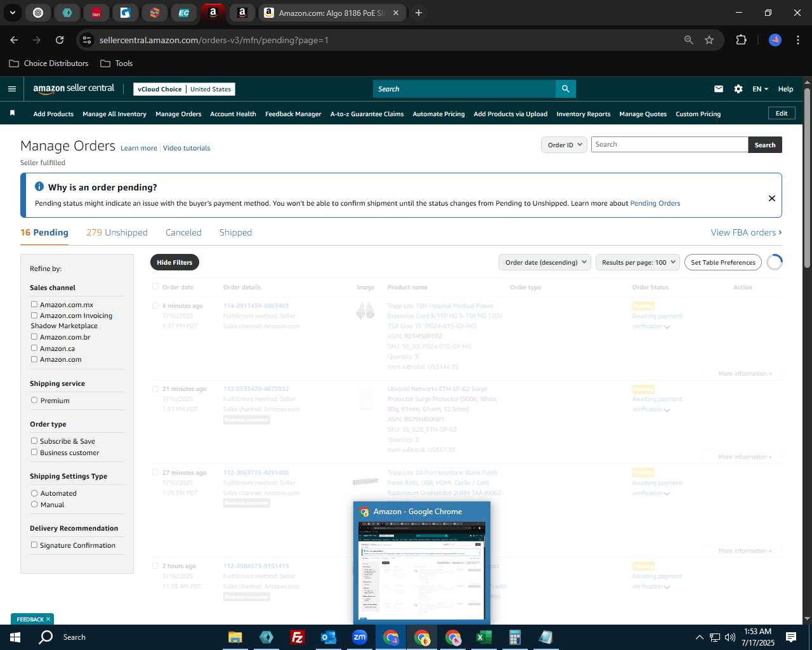The width and height of the screenshot is (812, 650).
Task: Close the pending order info banner
Action: (772, 198)
